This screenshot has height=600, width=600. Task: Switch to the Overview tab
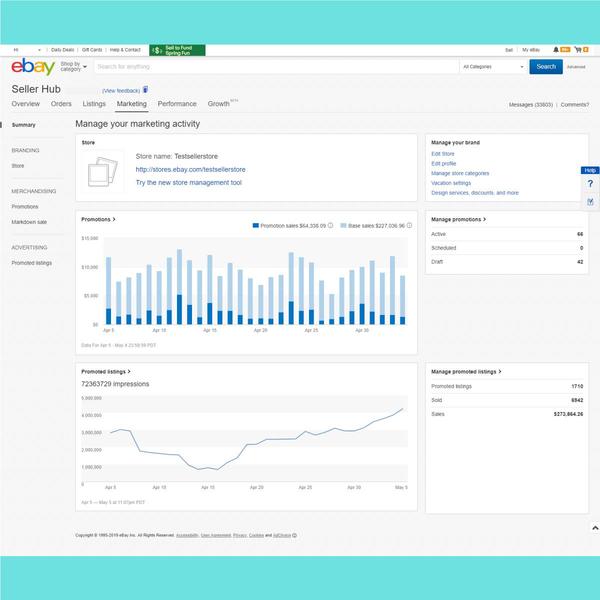(26, 104)
